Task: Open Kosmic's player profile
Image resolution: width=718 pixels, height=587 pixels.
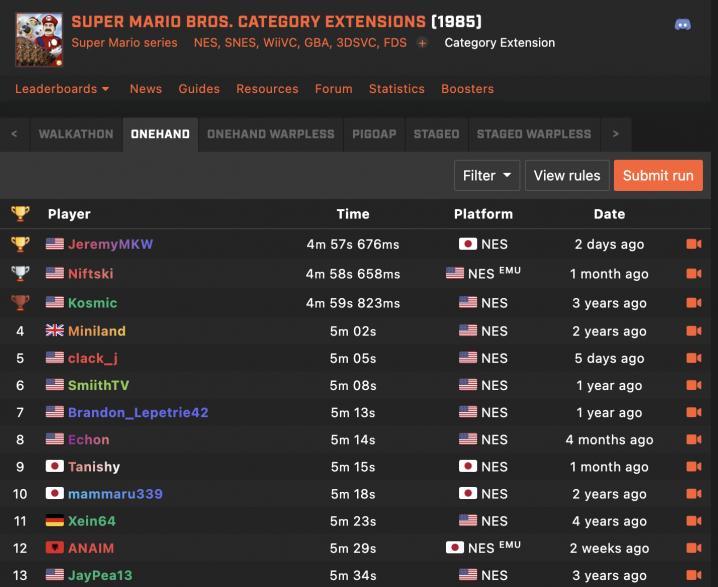Action: [x=92, y=303]
